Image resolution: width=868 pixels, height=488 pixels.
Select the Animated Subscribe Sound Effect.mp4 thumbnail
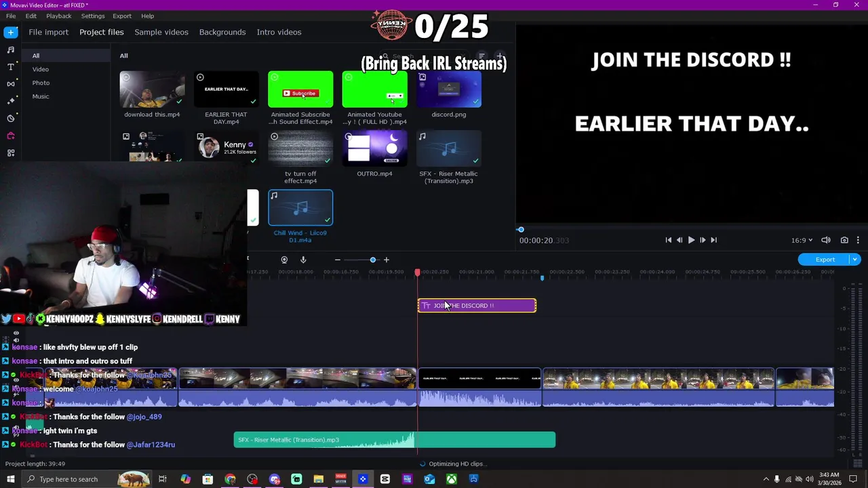tap(300, 89)
